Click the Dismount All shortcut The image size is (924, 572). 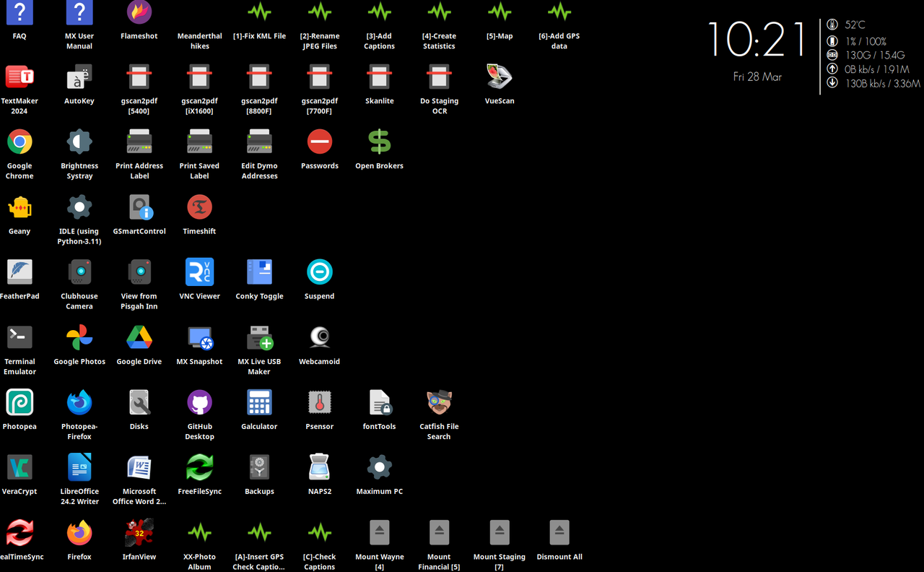click(559, 533)
